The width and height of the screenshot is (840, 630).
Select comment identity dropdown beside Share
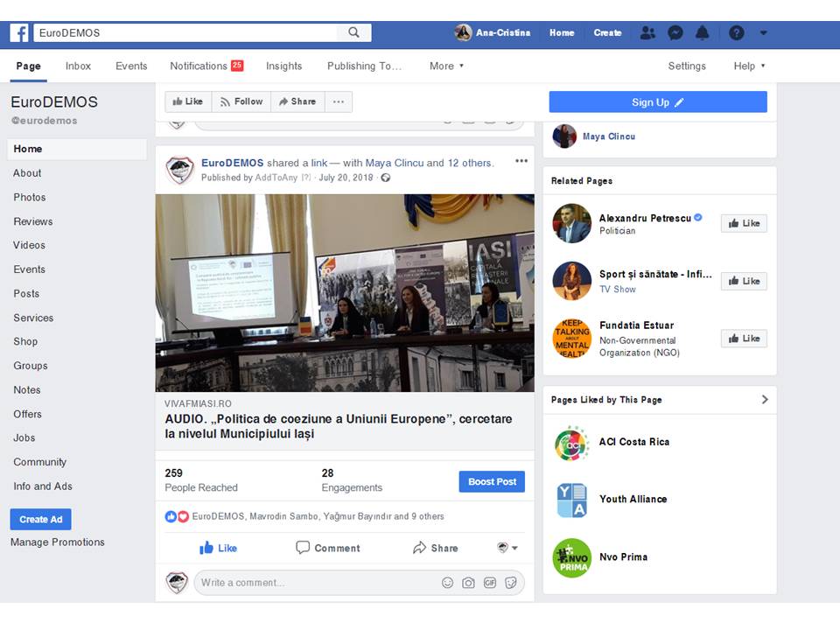507,548
